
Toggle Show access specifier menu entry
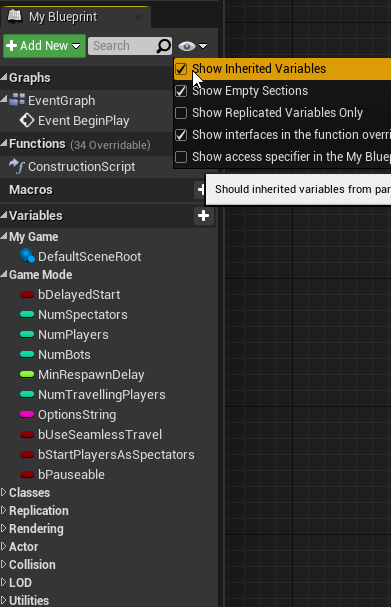coord(283,157)
